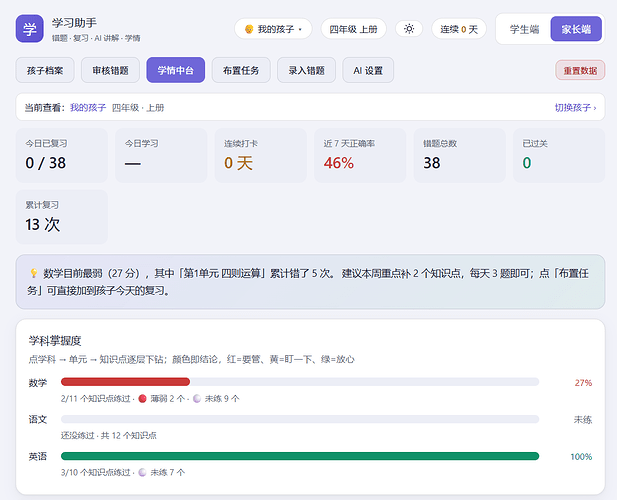Click the 2/11 个知识点练过 text
The width and height of the screenshot is (617, 500).
96,399
